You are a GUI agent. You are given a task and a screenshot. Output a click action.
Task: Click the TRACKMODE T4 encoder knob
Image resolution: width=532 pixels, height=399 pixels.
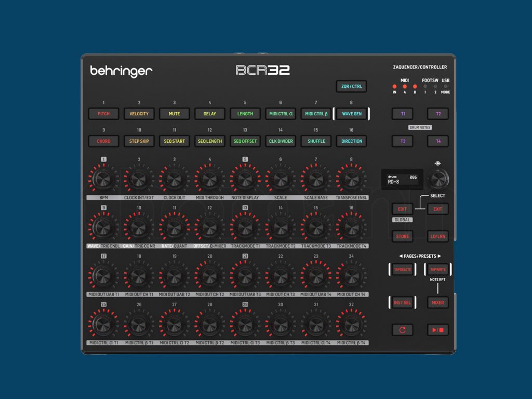click(x=351, y=228)
